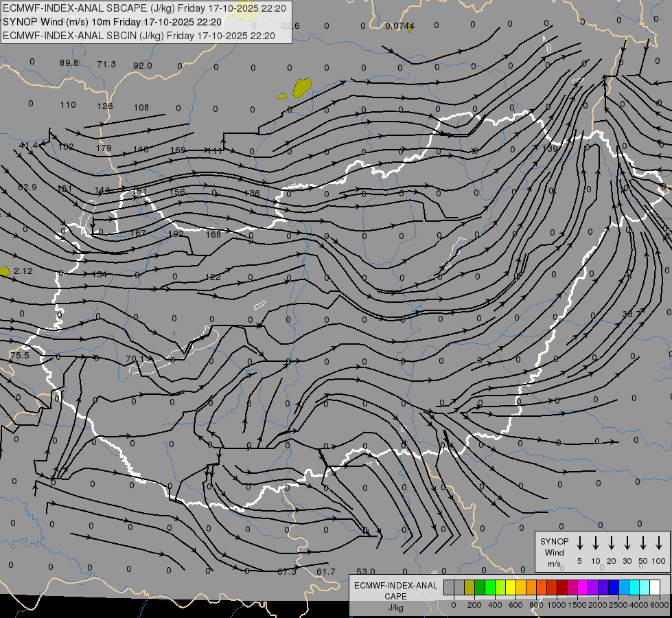The image size is (672, 618).
Task: Click the CAPE value 126 on map
Action: click(x=105, y=106)
